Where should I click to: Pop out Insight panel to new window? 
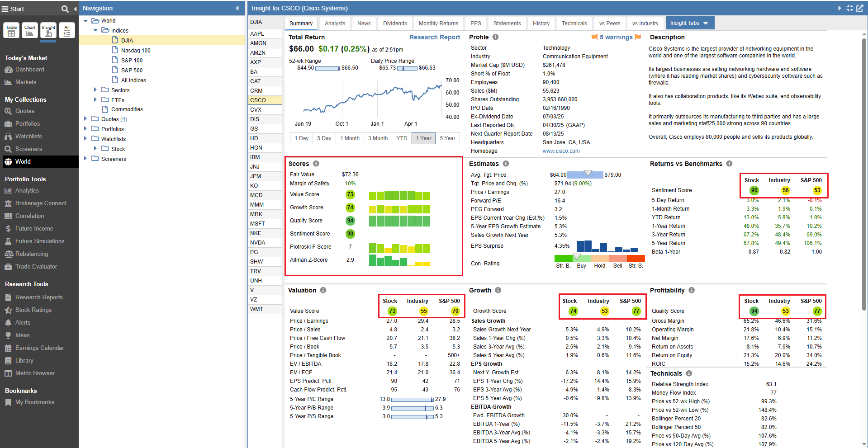[860, 8]
